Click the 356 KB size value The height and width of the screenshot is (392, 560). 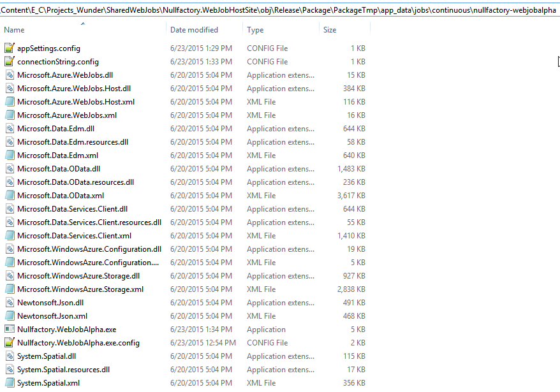pyautogui.click(x=354, y=382)
